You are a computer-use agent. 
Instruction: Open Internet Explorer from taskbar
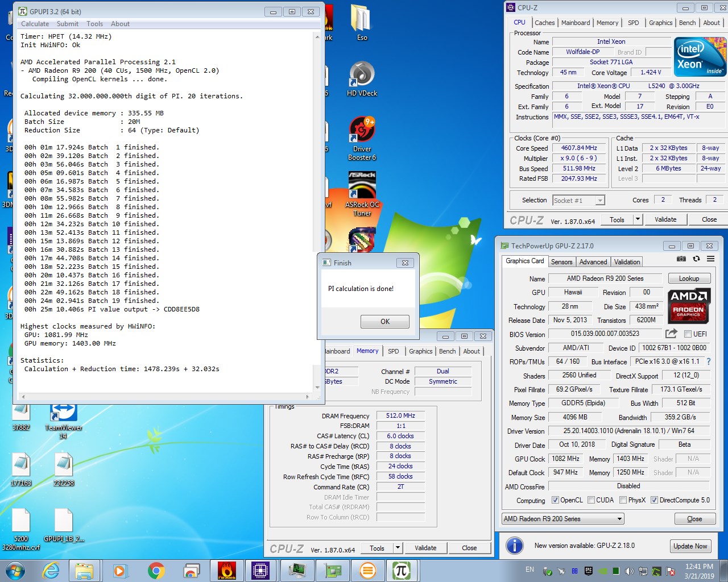[x=51, y=571]
